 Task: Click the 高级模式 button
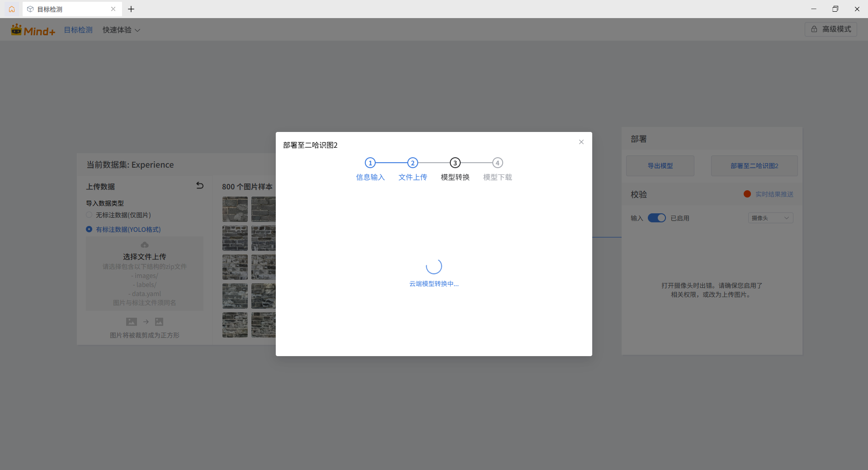831,29
